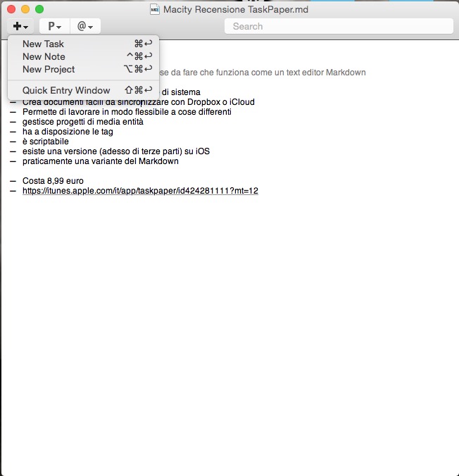459x476 pixels.
Task: Click the MD document icon in title bar
Action: [x=155, y=9]
